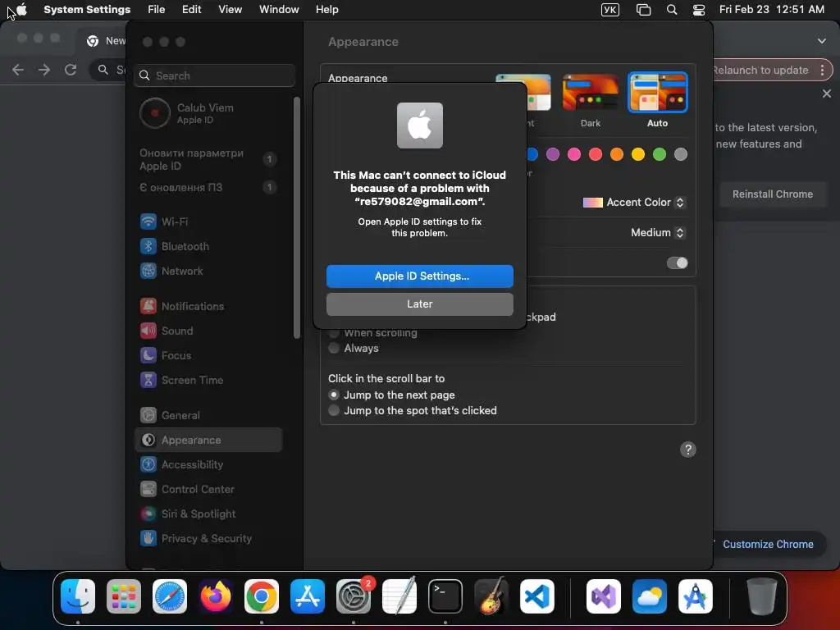840x630 pixels.
Task: Open the Apple menu
Action: pyautogui.click(x=21, y=9)
